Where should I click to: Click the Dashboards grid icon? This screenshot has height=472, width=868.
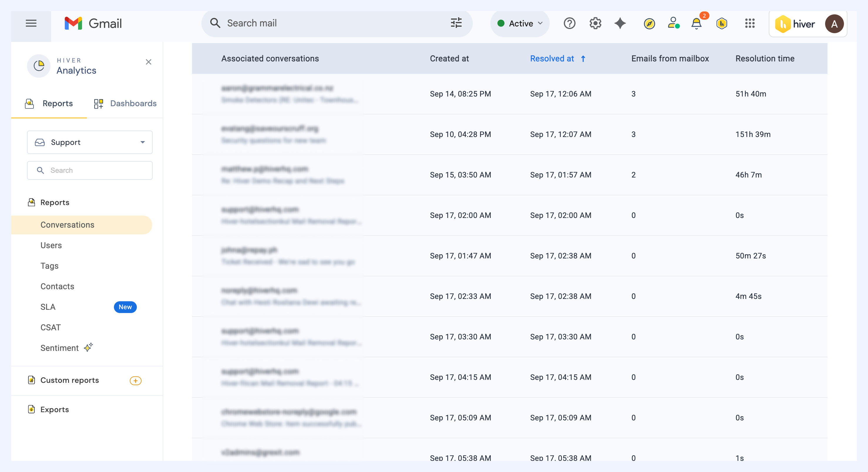(98, 103)
